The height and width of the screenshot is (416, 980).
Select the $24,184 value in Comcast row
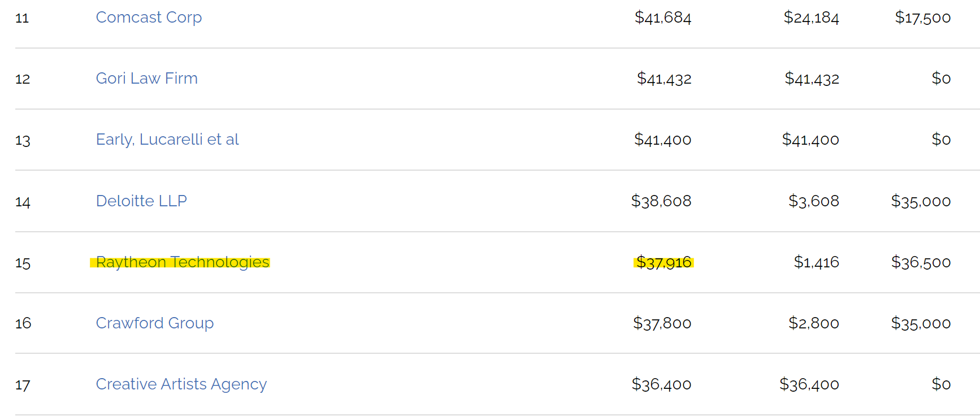(811, 18)
